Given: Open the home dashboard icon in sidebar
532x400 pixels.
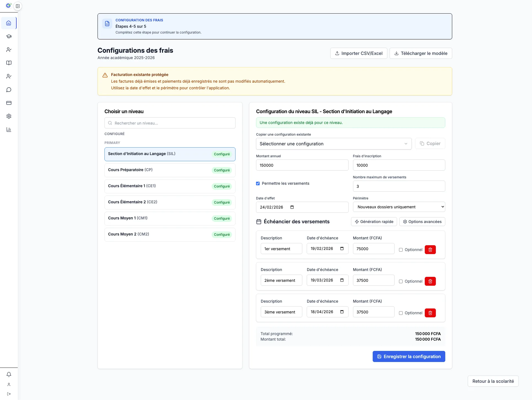Looking at the screenshot, I should tap(9, 23).
